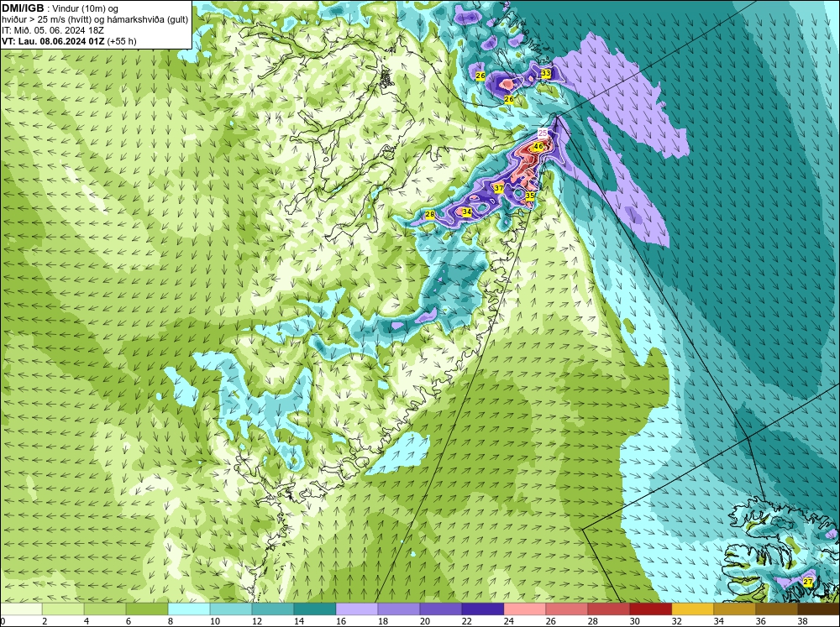This screenshot has width=840, height=627.
Task: Click the yellow gust label 34
Action: (x=466, y=212)
